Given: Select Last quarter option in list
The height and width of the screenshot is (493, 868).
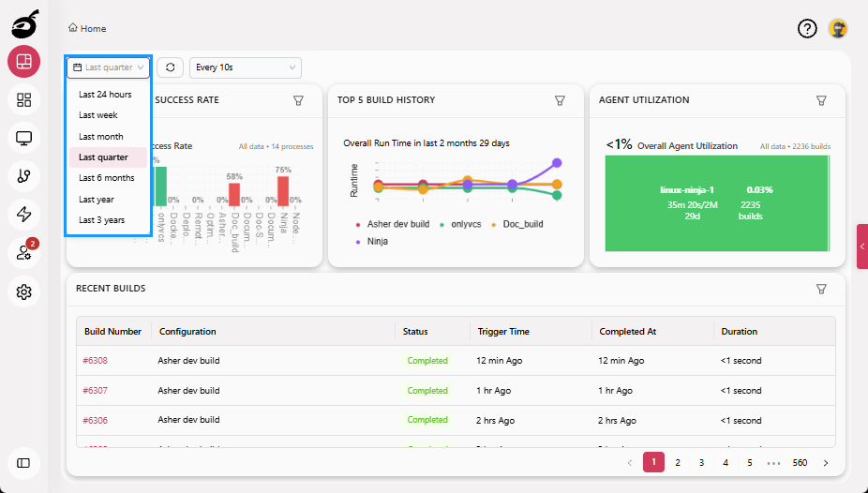Looking at the screenshot, I should pos(108,157).
